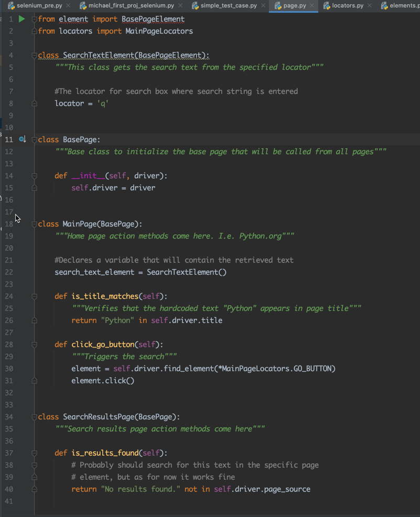Click MainPageLocators on the import line
The image size is (420, 517).
[159, 31]
